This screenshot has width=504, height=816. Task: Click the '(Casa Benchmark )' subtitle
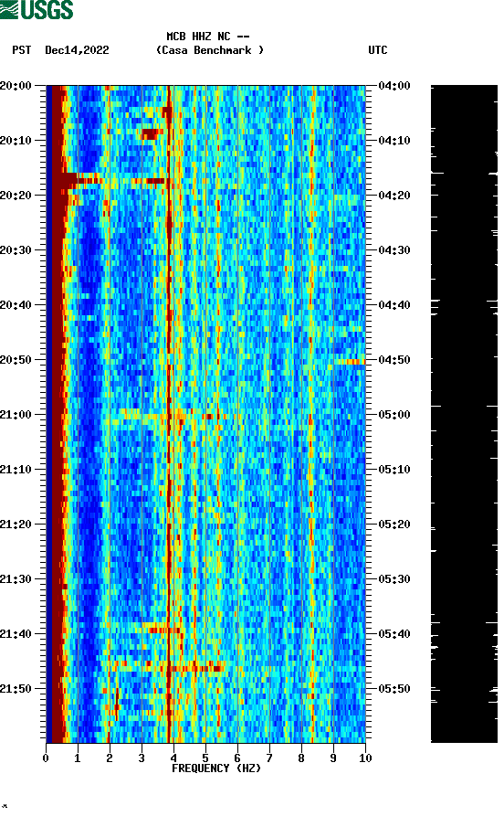coord(210,50)
